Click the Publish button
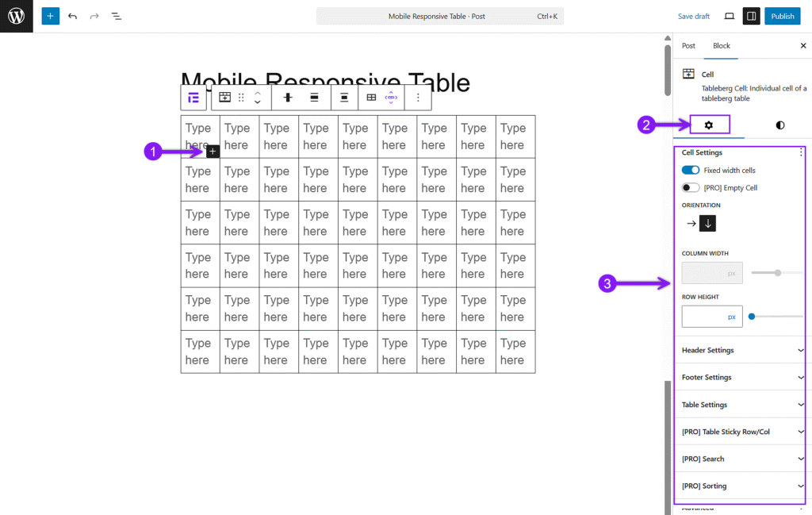 pyautogui.click(x=782, y=16)
